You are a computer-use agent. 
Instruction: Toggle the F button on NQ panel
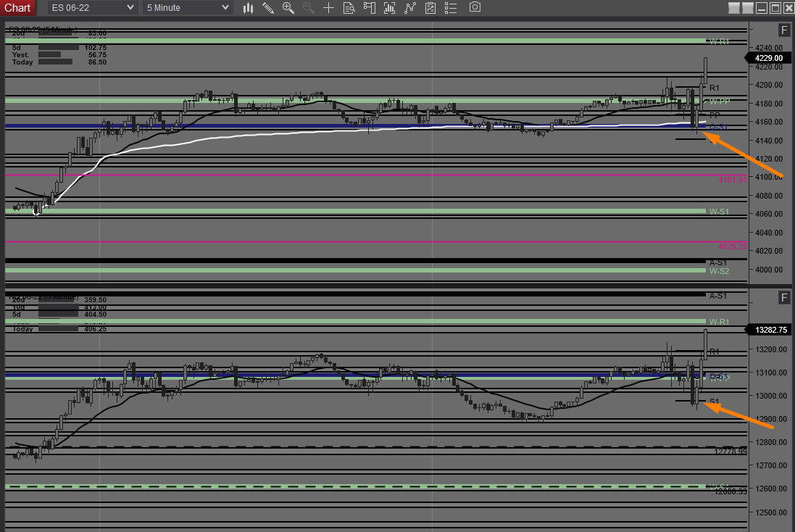[784, 298]
